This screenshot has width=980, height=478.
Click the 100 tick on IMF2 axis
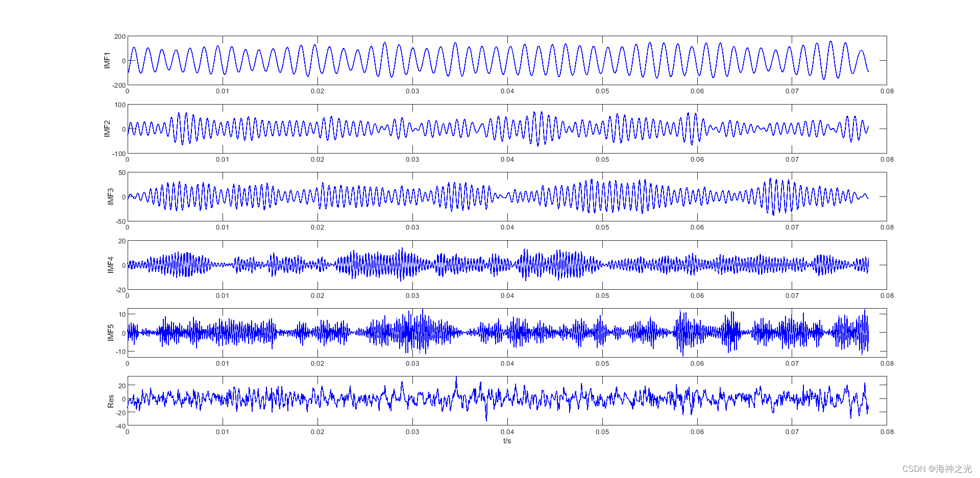[x=120, y=105]
